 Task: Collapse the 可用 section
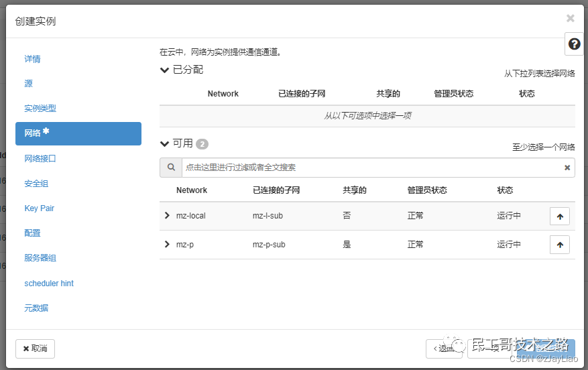[x=164, y=144]
